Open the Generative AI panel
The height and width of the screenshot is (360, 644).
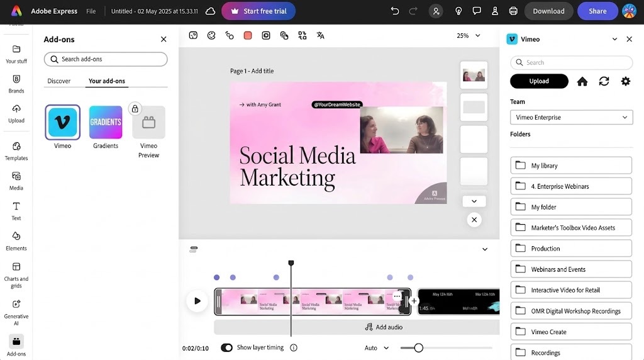pyautogui.click(x=16, y=313)
